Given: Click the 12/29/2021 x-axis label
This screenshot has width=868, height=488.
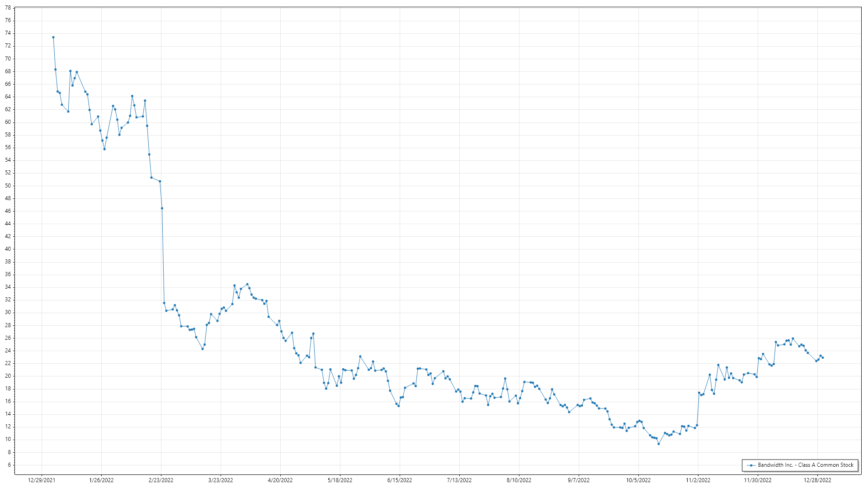Looking at the screenshot, I should point(42,480).
